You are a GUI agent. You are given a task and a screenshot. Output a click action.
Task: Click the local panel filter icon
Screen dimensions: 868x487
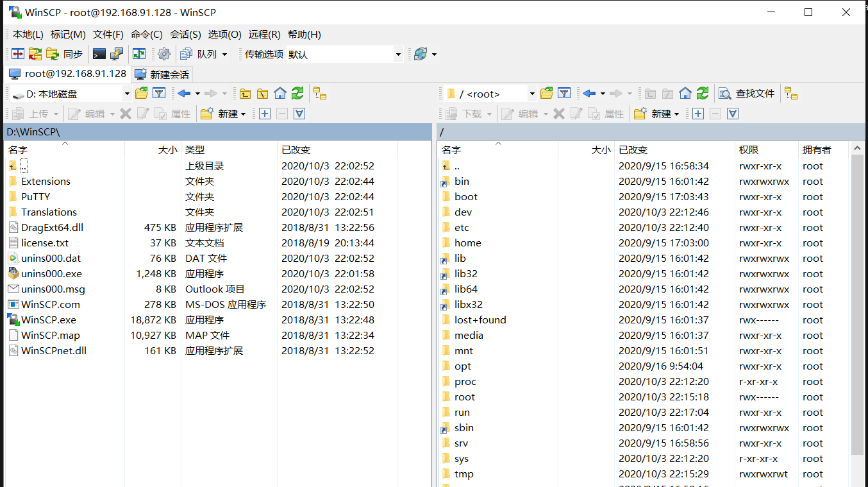tap(159, 94)
